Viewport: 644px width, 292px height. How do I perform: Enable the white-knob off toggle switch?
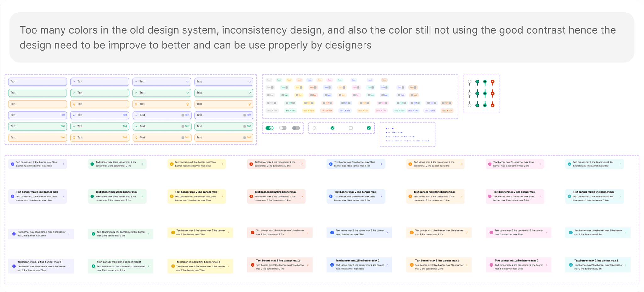[x=283, y=128]
